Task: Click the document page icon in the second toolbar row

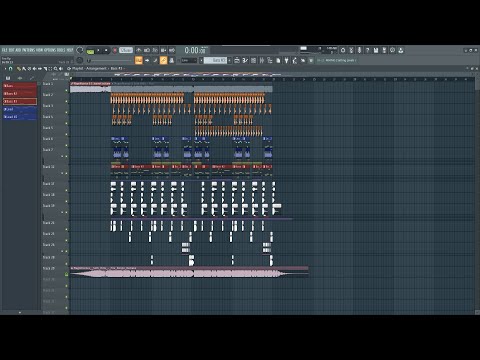Action: 278,60
